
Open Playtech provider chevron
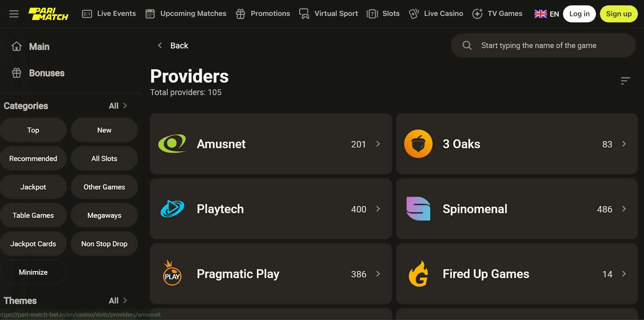coord(378,209)
